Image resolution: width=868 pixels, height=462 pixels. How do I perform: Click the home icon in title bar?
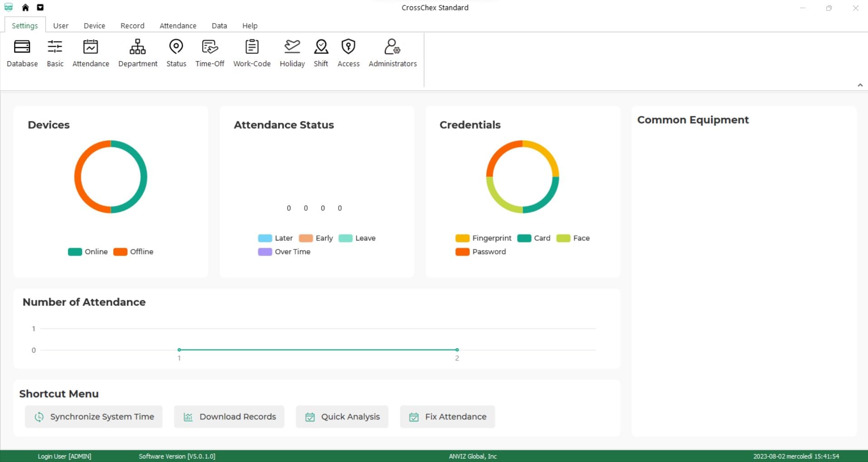tap(25, 7)
